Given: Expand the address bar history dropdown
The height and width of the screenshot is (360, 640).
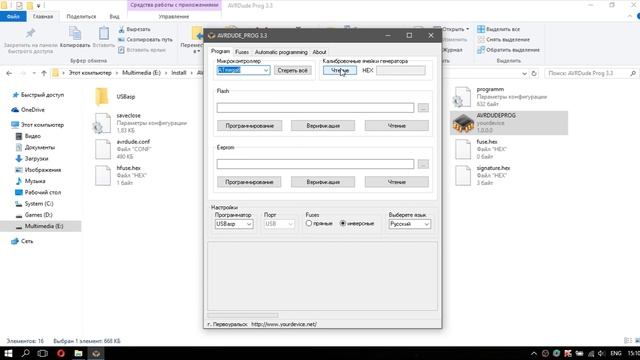Looking at the screenshot, I should pos(524,73).
